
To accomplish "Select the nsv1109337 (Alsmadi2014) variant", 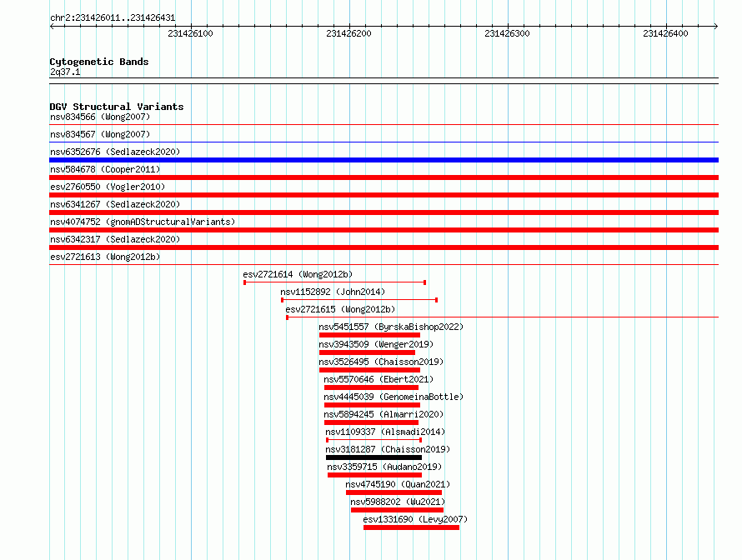I will click(385, 432).
